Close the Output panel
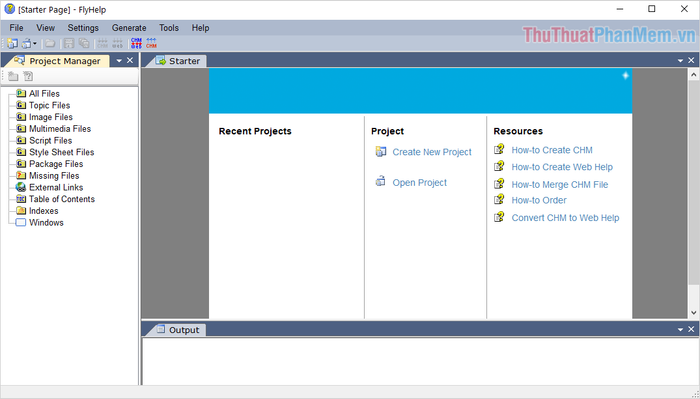 pyautogui.click(x=691, y=329)
